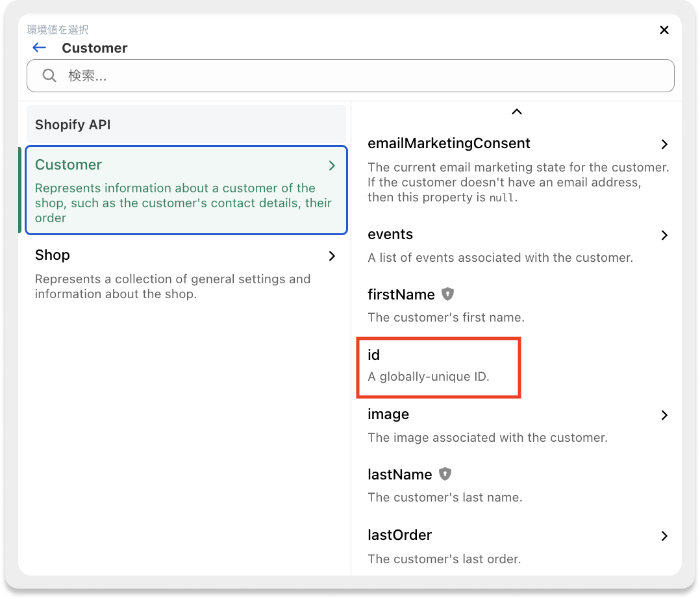Expand the image property chevron
700x599 pixels.
point(664,415)
